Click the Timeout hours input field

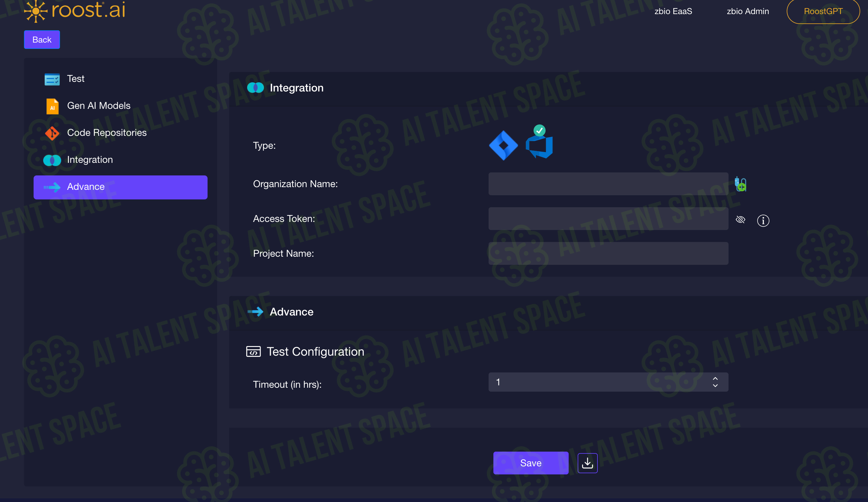click(608, 382)
